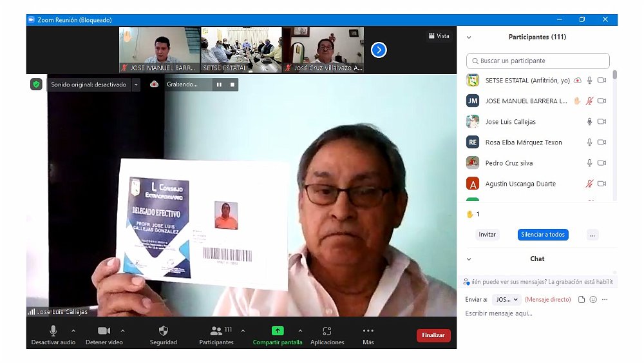This screenshot has width=644, height=363.
Task: Pause the recording
Action: [x=219, y=84]
